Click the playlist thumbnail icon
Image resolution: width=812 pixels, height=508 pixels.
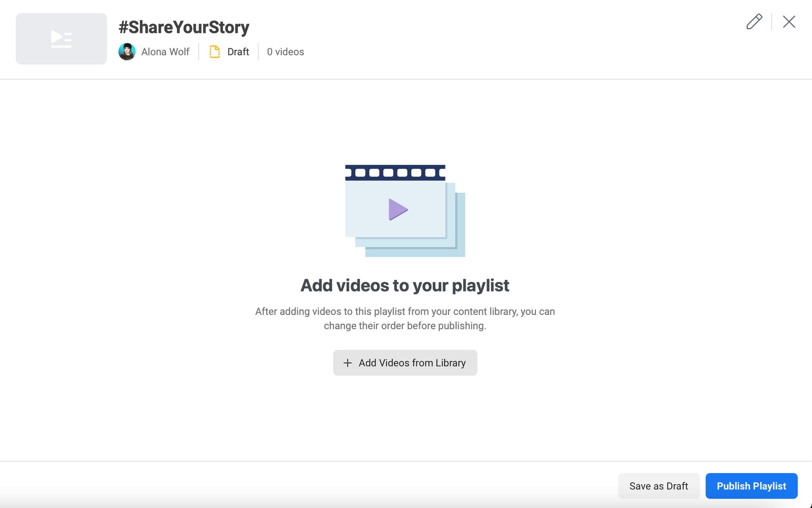[x=61, y=38]
